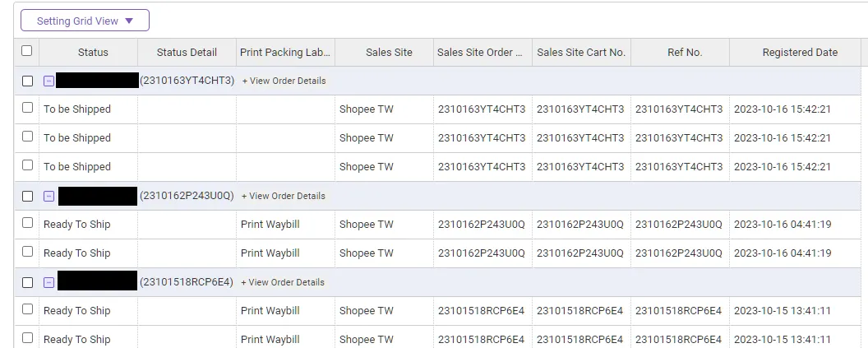
Task: Click the Sales Site column header
Action: pyautogui.click(x=389, y=53)
